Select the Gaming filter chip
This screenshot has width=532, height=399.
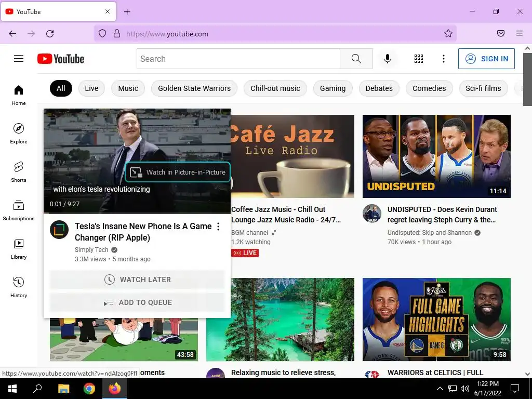pyautogui.click(x=333, y=88)
